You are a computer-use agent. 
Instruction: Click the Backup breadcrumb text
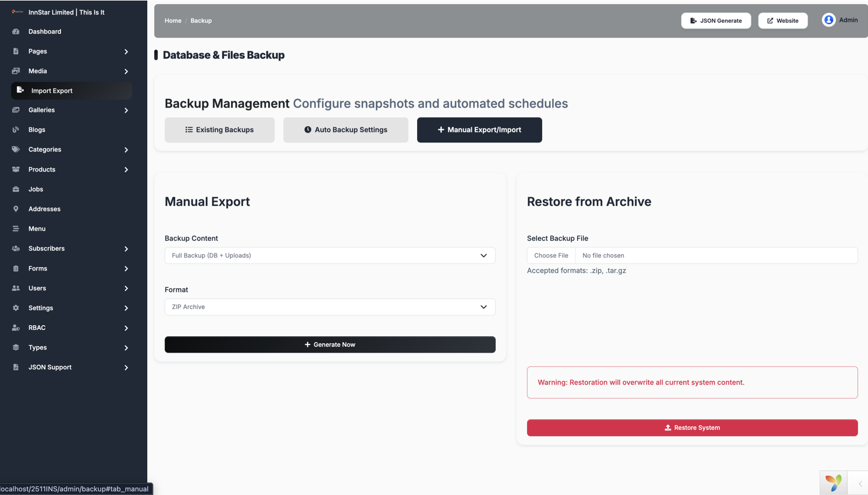pyautogui.click(x=201, y=20)
